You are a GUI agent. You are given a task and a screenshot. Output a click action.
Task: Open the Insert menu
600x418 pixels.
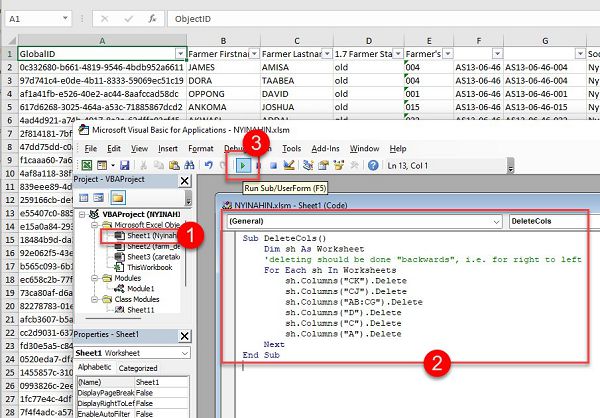[x=168, y=149]
